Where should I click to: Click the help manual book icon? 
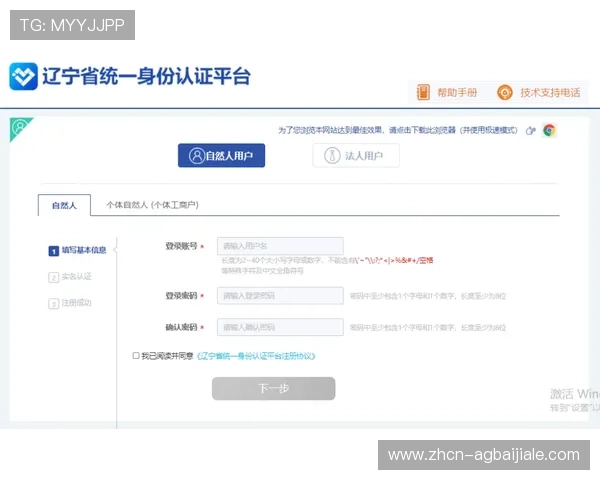[x=423, y=92]
